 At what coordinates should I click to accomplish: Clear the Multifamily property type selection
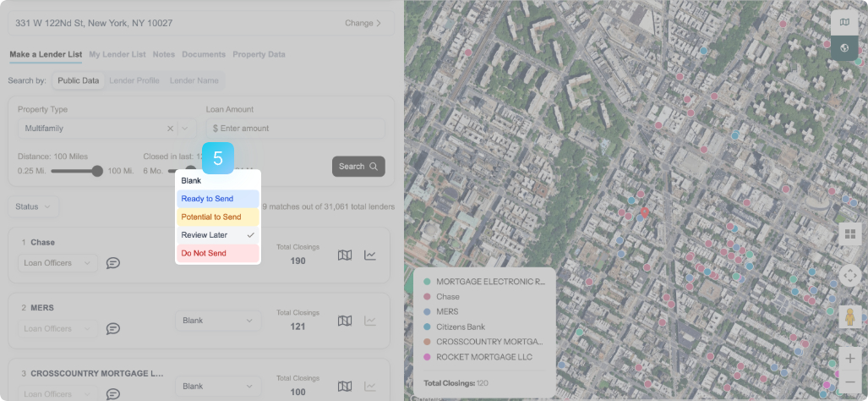coord(170,129)
